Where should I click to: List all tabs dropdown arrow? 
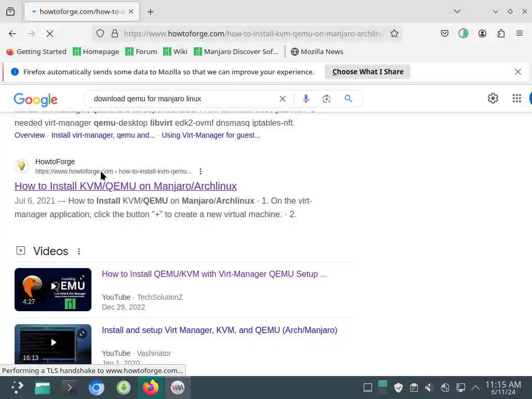[x=457, y=11]
